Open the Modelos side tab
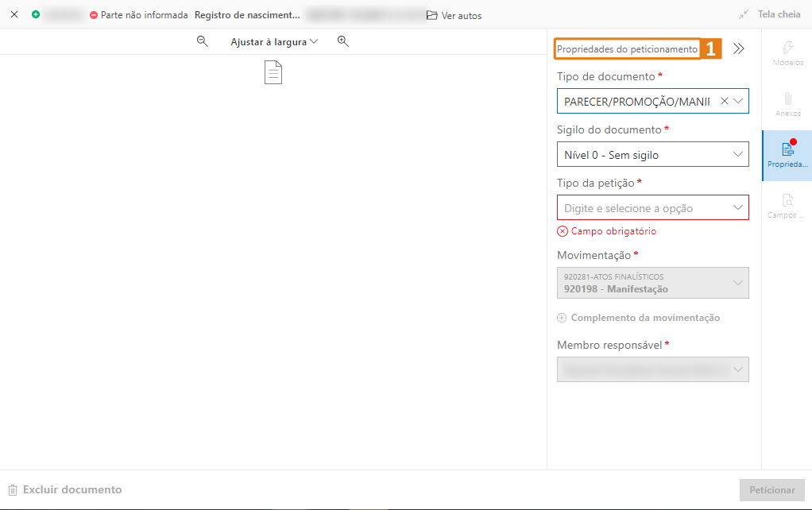Viewport: 812px width, 510px height. pyautogui.click(x=787, y=53)
